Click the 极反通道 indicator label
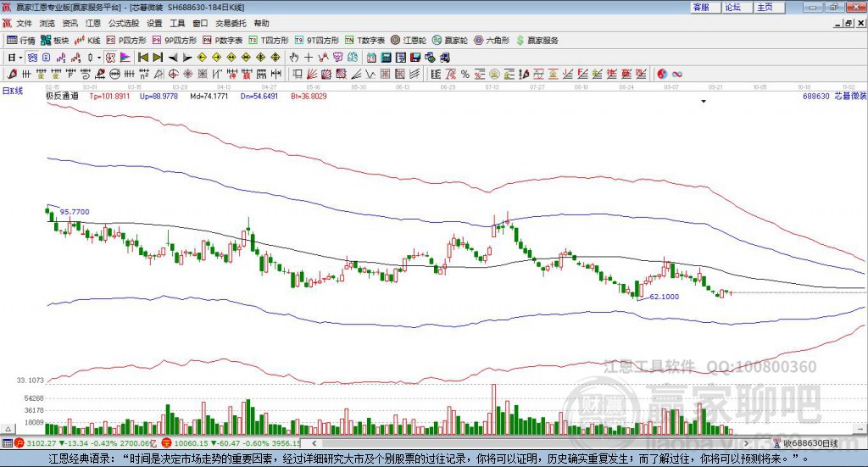868x467 pixels. (x=62, y=97)
